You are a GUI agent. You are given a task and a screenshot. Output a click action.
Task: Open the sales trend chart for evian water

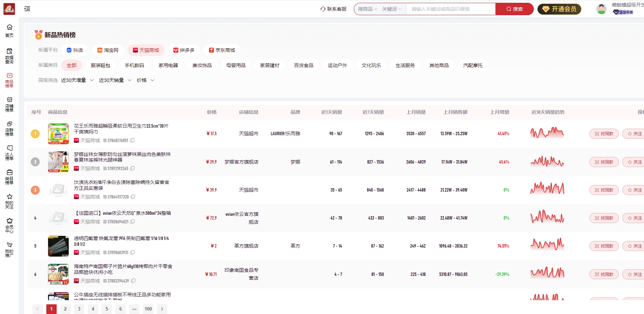(547, 218)
